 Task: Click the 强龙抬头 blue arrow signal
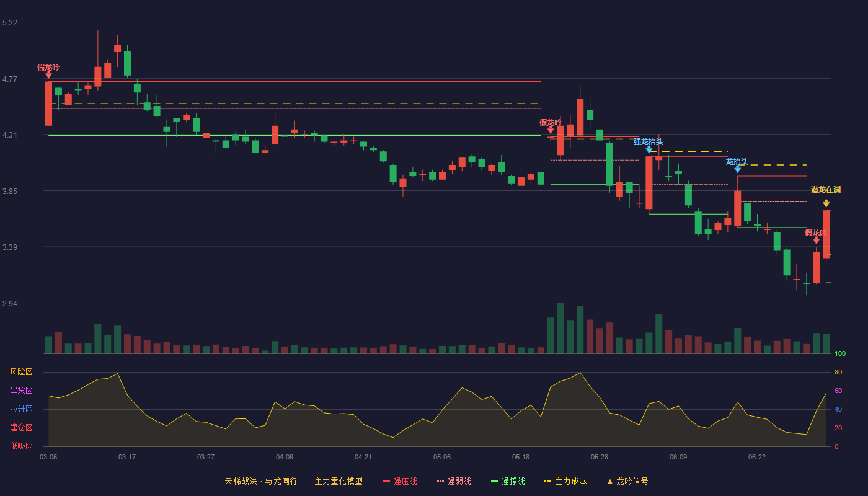[649, 149]
